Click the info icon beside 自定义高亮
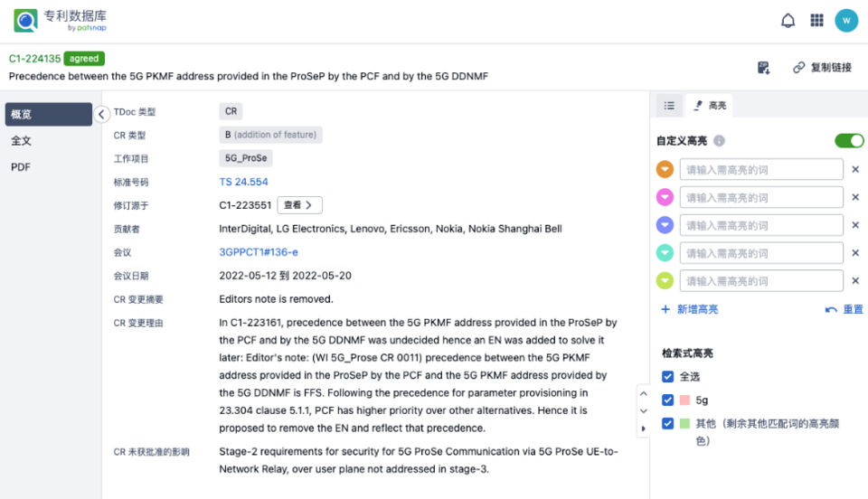Image resolution: width=868 pixels, height=499 pixels. point(719,141)
